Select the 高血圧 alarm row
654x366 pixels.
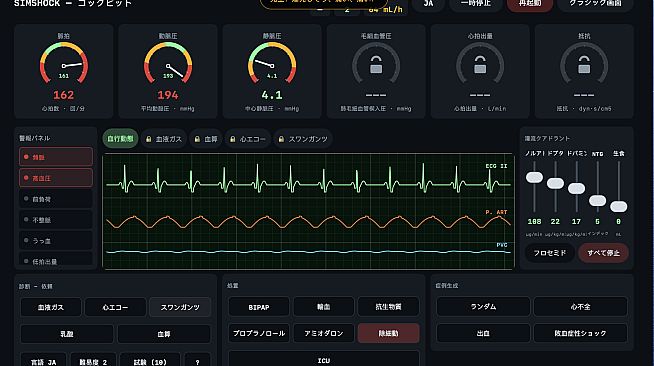(56, 178)
